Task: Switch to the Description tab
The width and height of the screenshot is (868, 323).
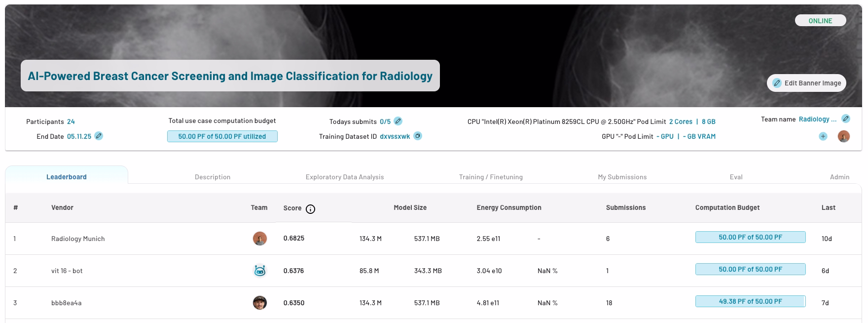Action: [x=212, y=177]
